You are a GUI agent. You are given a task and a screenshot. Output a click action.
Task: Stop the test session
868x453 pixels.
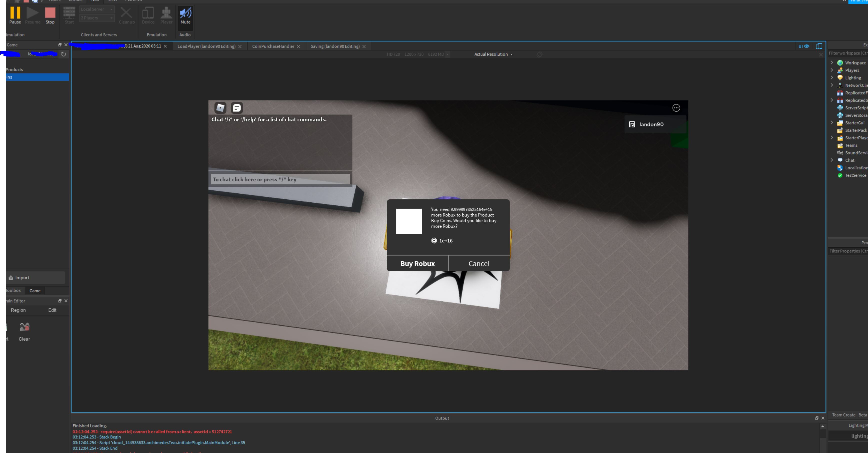pyautogui.click(x=50, y=15)
